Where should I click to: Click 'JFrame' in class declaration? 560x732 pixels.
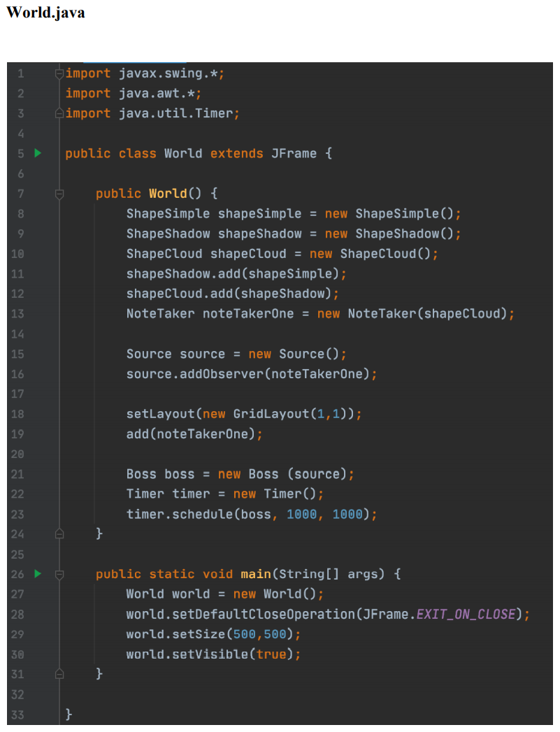coord(294,154)
